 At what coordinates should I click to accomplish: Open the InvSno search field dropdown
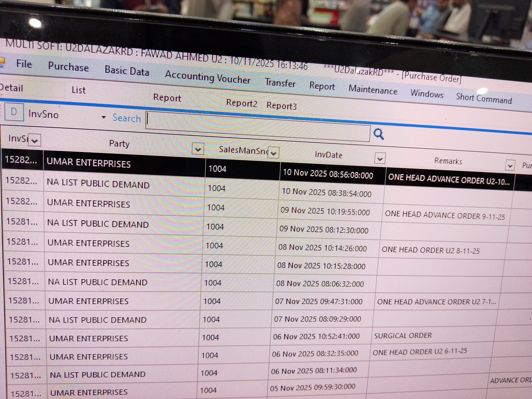tap(103, 117)
